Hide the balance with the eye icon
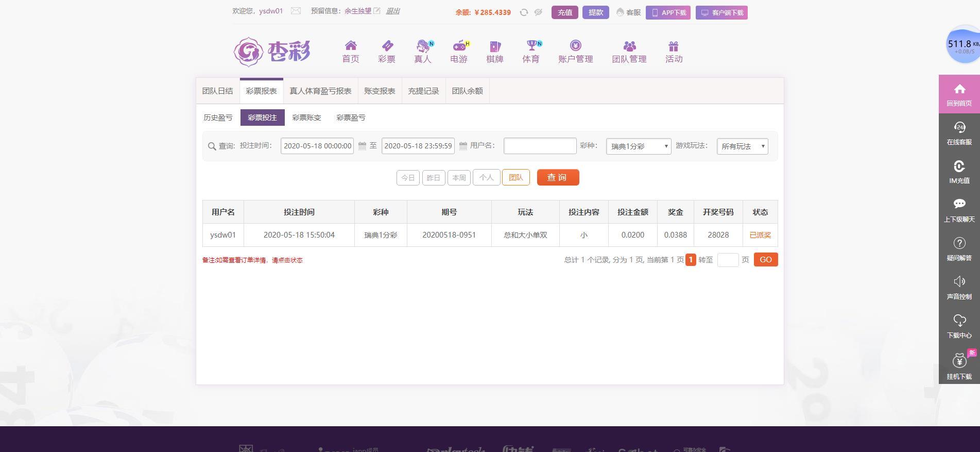The image size is (980, 452). pyautogui.click(x=538, y=12)
